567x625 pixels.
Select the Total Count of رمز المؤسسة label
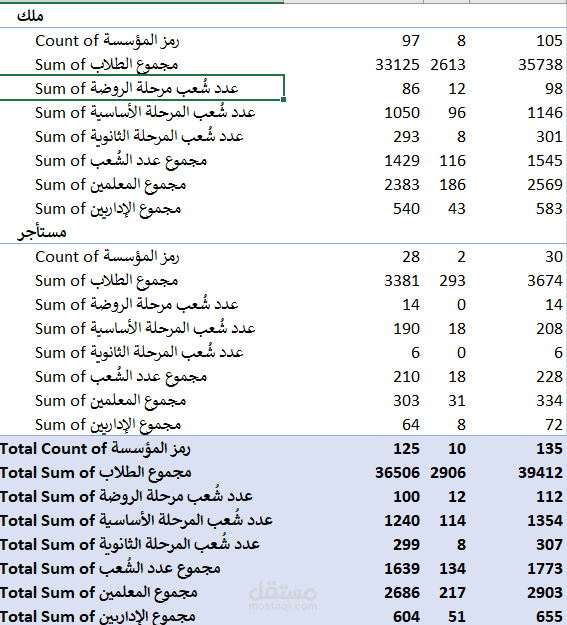(95, 449)
